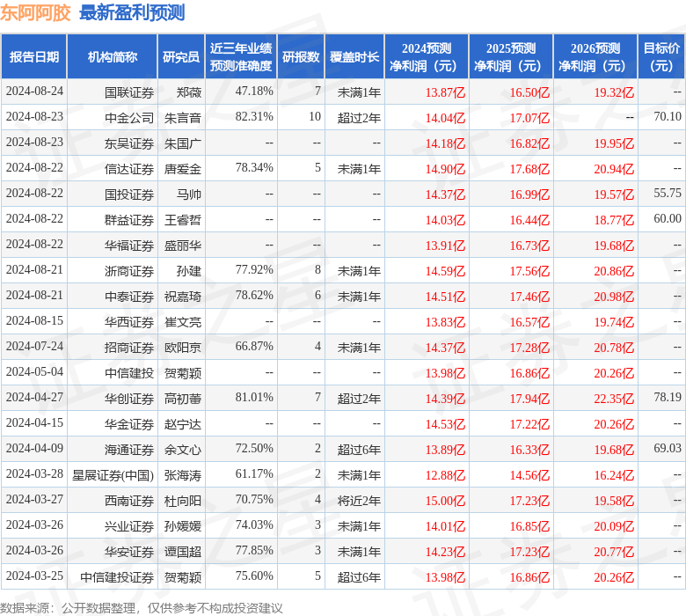Click 19.95亿 2026 forecast

[614, 143]
